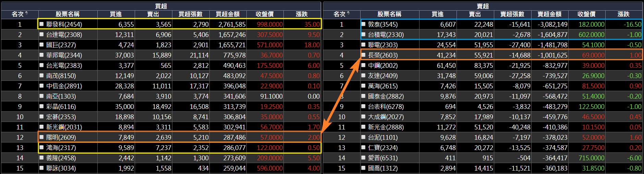Screen dimensions: 644x174
Task: Check the box beside 台積電(2330)
Action: (x=363, y=35)
